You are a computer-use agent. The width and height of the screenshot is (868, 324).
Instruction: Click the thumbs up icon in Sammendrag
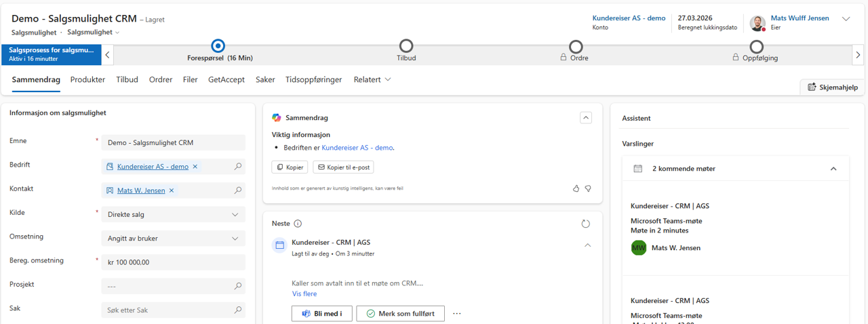576,188
